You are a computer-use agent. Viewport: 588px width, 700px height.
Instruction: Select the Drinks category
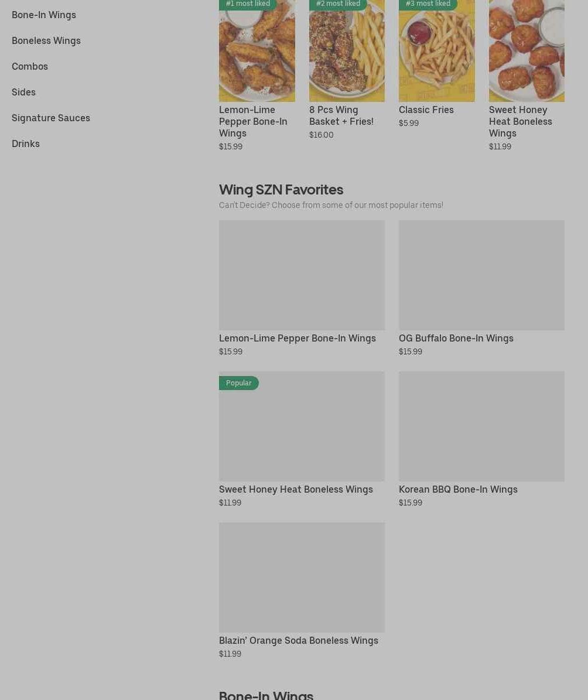pos(25,144)
